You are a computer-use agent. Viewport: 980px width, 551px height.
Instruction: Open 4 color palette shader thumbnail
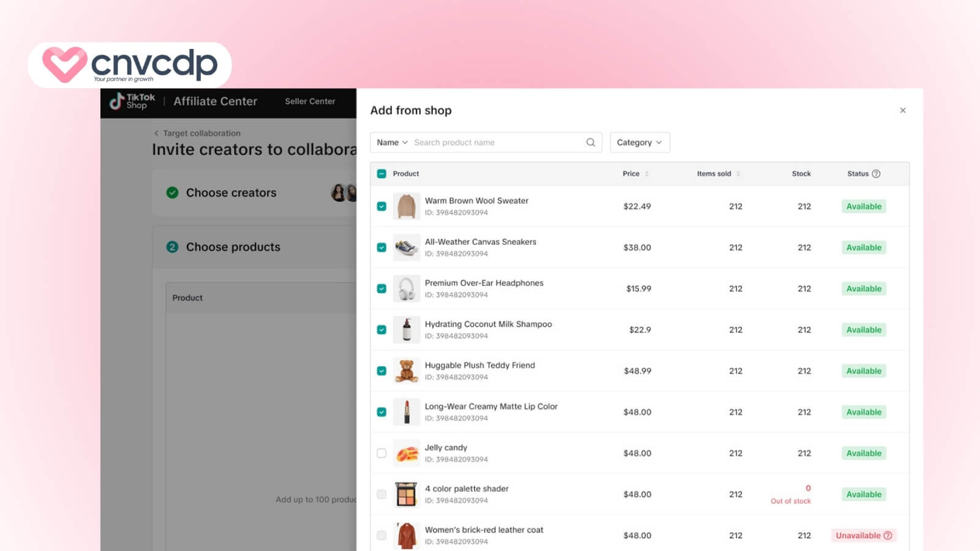(x=406, y=494)
